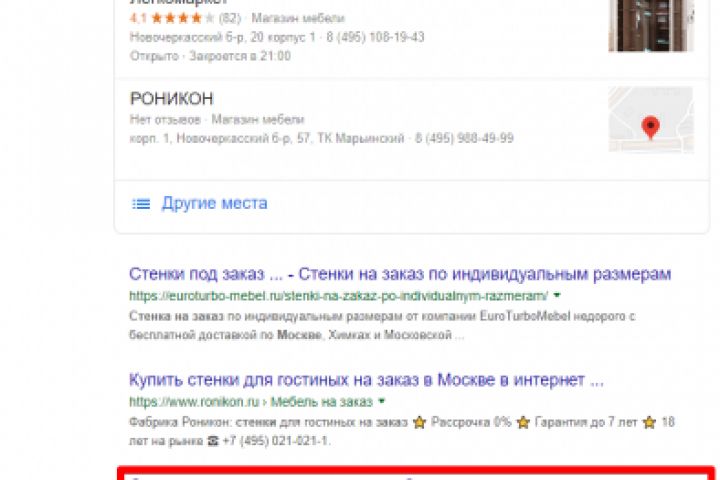Click the red map pin marker
This screenshot has width=720, height=480.
[650, 128]
